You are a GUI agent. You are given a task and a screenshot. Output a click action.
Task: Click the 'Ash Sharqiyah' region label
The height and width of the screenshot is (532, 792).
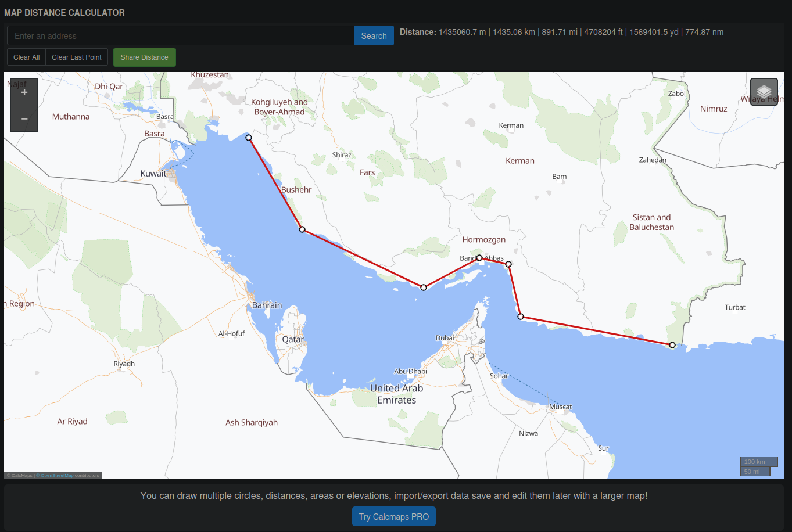(252, 423)
